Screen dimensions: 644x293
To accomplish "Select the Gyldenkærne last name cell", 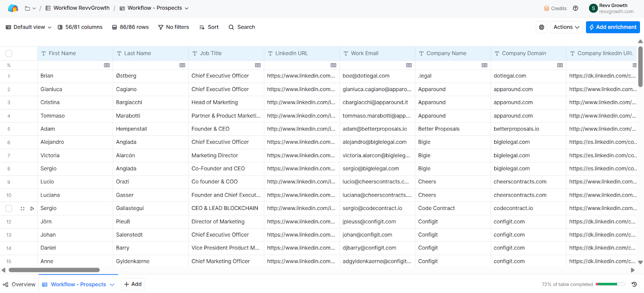I will coord(151,261).
